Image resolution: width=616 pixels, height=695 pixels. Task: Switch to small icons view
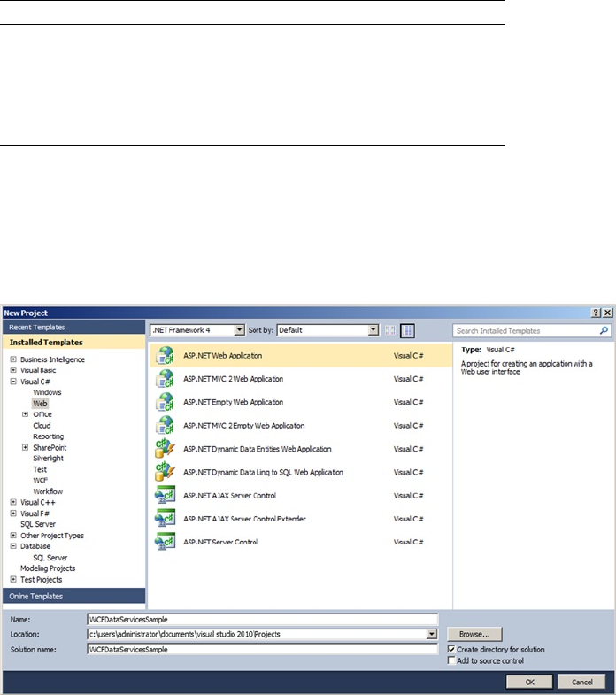point(390,330)
